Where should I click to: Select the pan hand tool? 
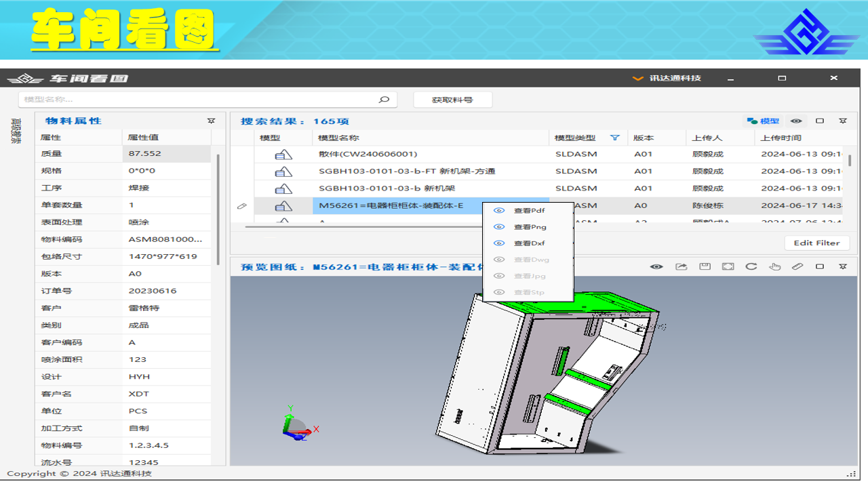pyautogui.click(x=774, y=266)
